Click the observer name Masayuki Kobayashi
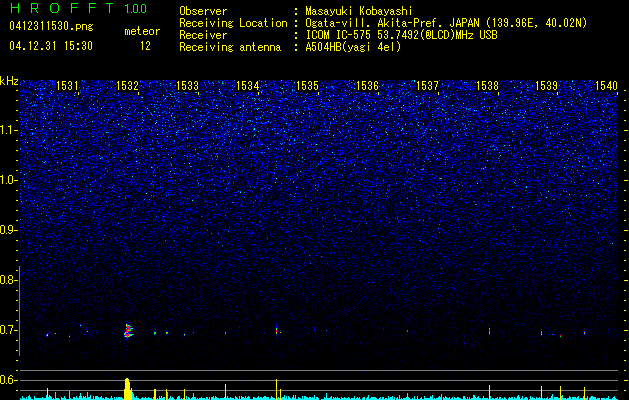This screenshot has height=400, width=629. click(x=359, y=11)
